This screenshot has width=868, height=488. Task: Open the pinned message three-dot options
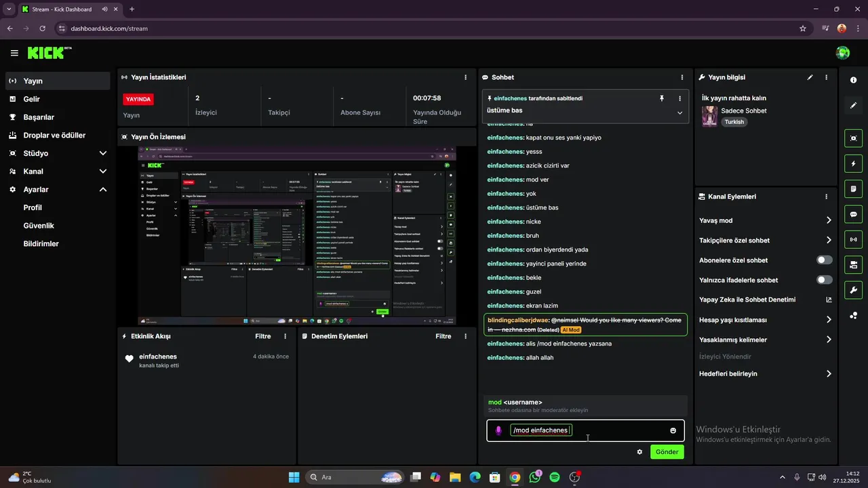[x=679, y=98]
